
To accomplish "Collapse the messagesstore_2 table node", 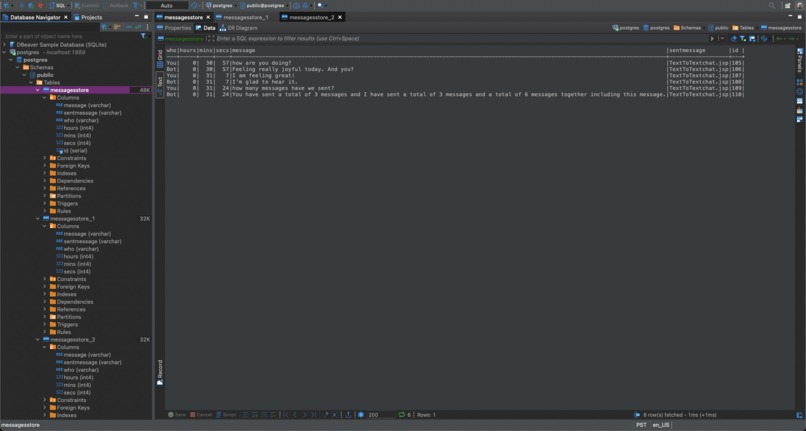I will click(38, 339).
